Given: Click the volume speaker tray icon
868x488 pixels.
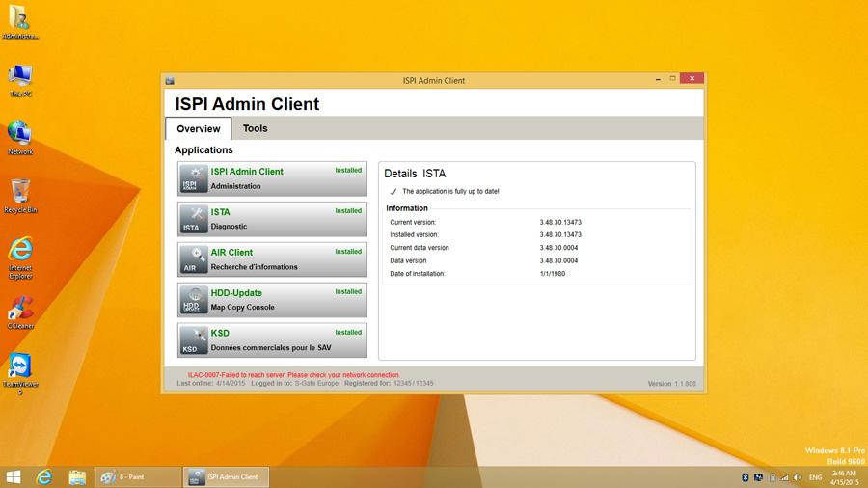Looking at the screenshot, I should [x=798, y=477].
